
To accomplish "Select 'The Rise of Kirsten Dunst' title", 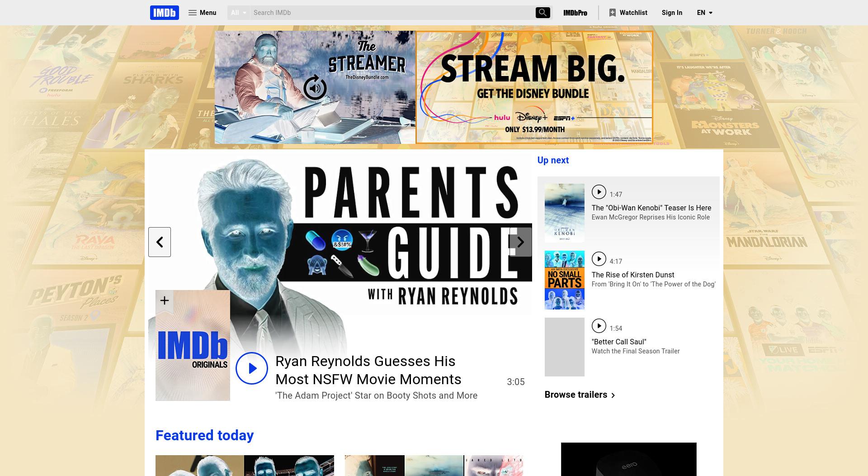I will click(632, 275).
